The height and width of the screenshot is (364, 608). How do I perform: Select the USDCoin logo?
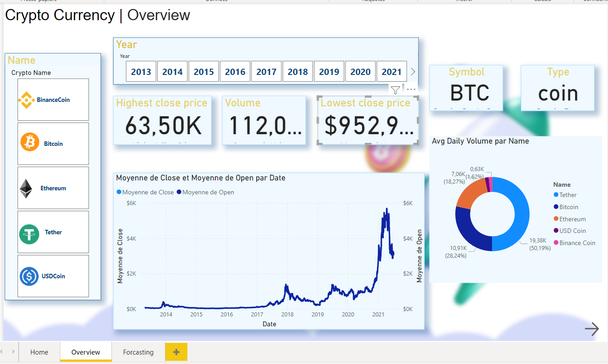(x=29, y=275)
